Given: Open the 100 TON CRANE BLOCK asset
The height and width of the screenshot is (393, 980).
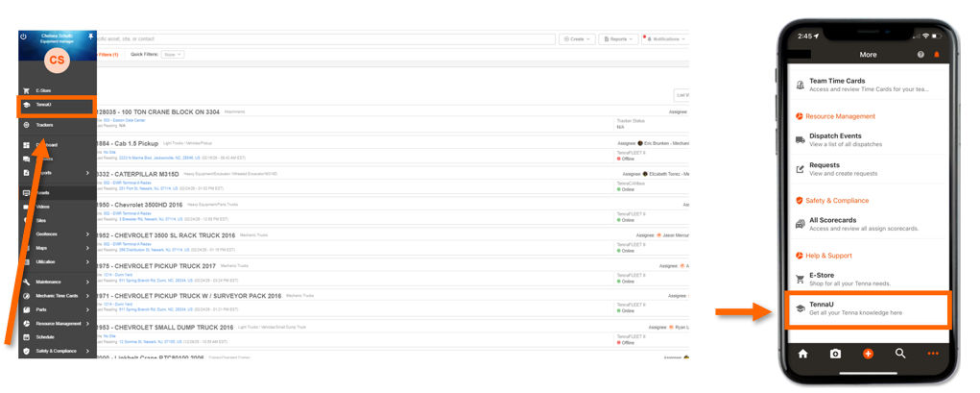Looking at the screenshot, I should click(158, 112).
